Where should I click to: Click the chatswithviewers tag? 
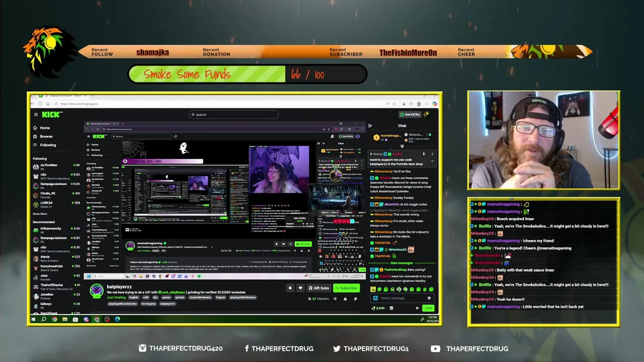pyautogui.click(x=200, y=298)
